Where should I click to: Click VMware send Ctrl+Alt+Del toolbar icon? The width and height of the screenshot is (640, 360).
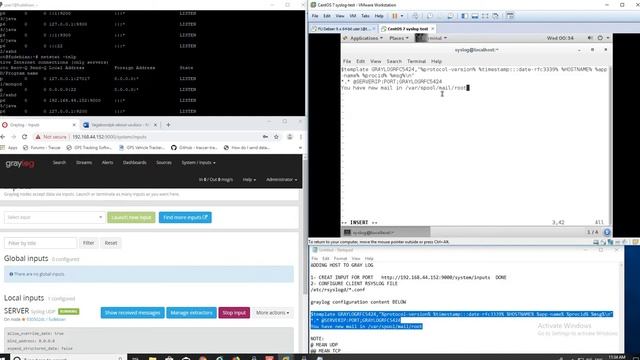[415, 16]
